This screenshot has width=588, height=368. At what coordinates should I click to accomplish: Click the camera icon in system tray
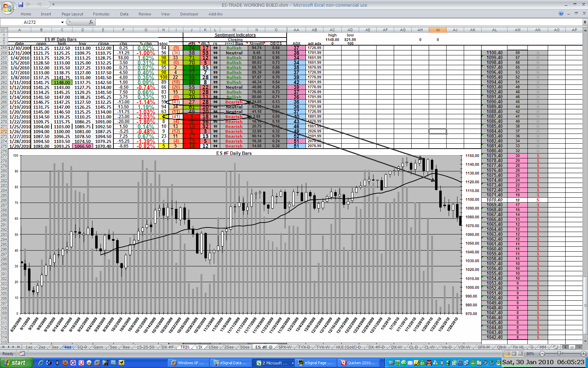(x=391, y=363)
